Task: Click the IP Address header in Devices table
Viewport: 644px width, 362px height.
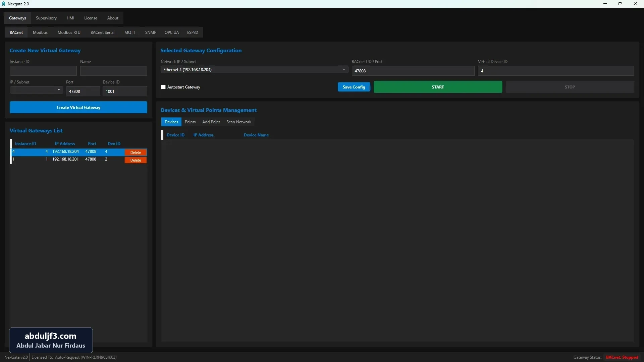Action: [203, 135]
